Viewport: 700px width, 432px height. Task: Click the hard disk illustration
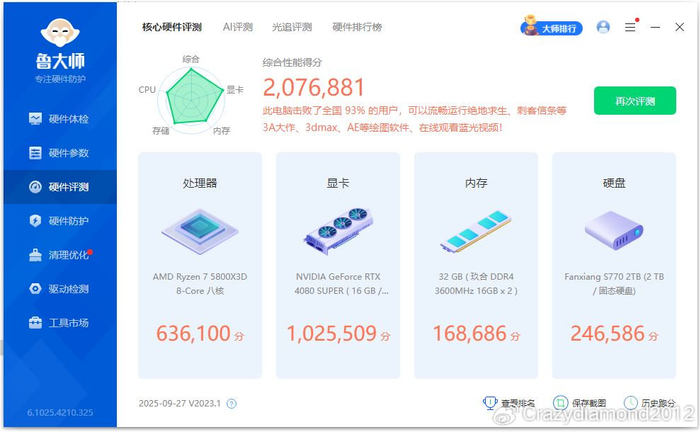click(x=614, y=231)
